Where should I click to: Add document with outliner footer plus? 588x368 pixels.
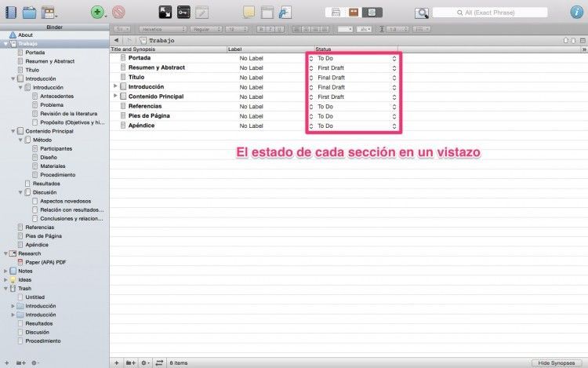click(x=117, y=363)
